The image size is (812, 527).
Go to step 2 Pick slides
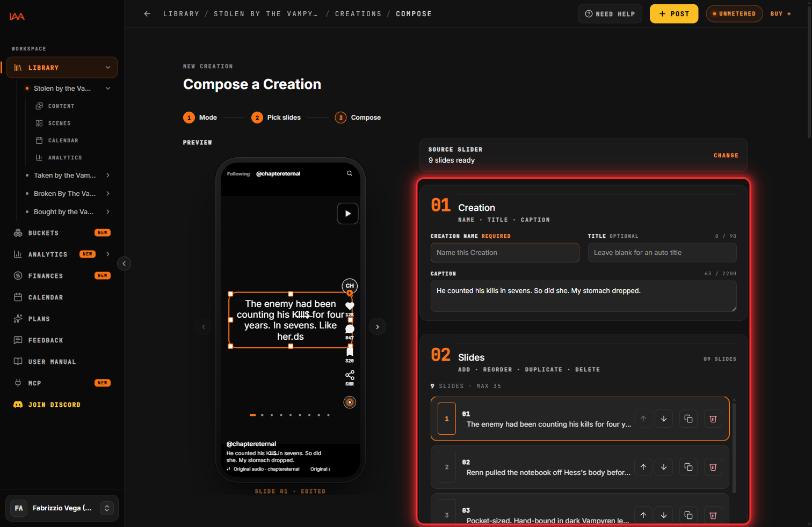tap(276, 118)
